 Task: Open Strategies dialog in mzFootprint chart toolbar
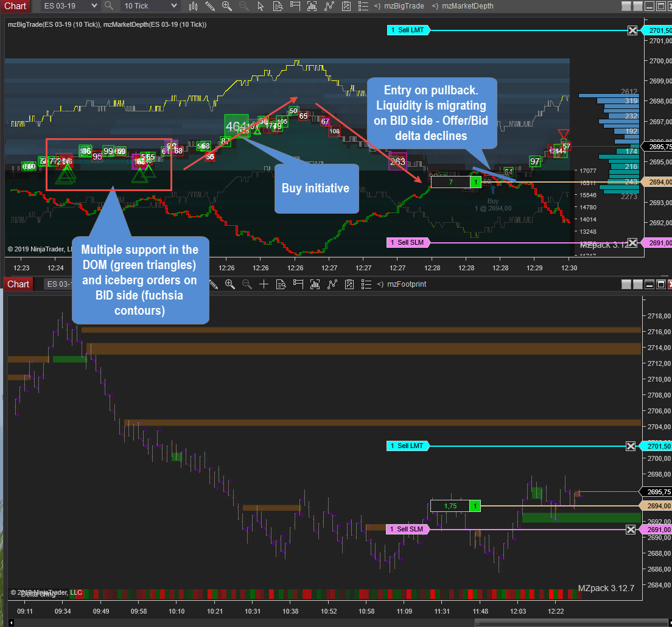349,284
